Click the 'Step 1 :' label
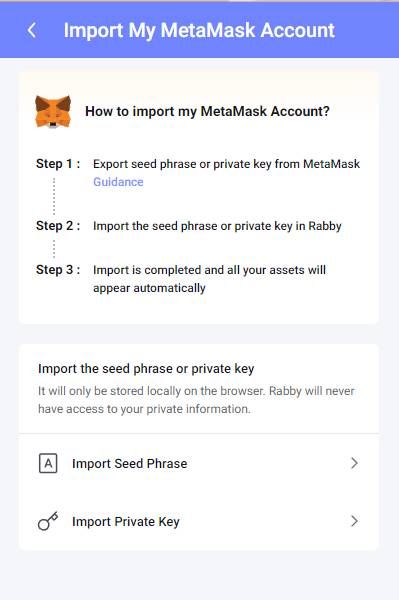This screenshot has height=600, width=399. click(58, 164)
